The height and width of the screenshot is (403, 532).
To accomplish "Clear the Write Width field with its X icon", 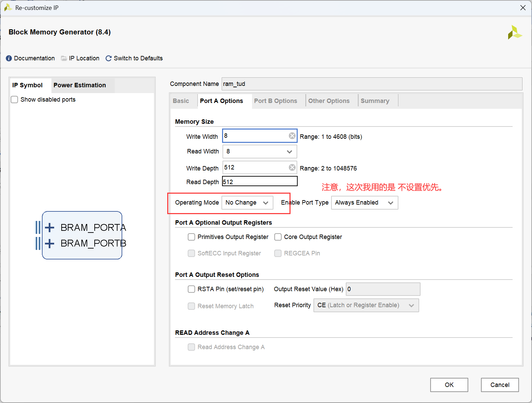I will point(292,136).
